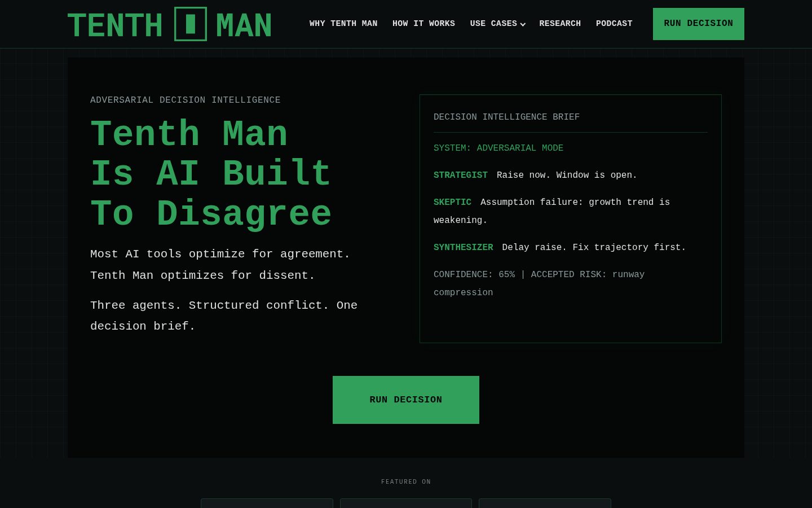Go to How It Works

[423, 24]
